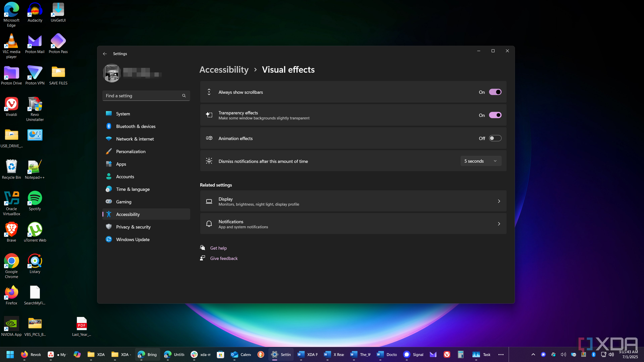The image size is (644, 362).
Task: Click the Accessibility breadcrumb link
Action: [224, 70]
